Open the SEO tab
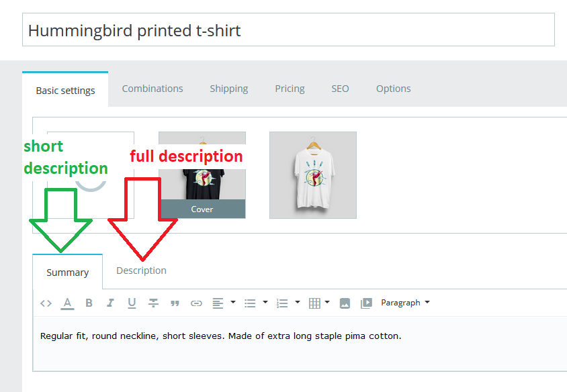 click(341, 89)
